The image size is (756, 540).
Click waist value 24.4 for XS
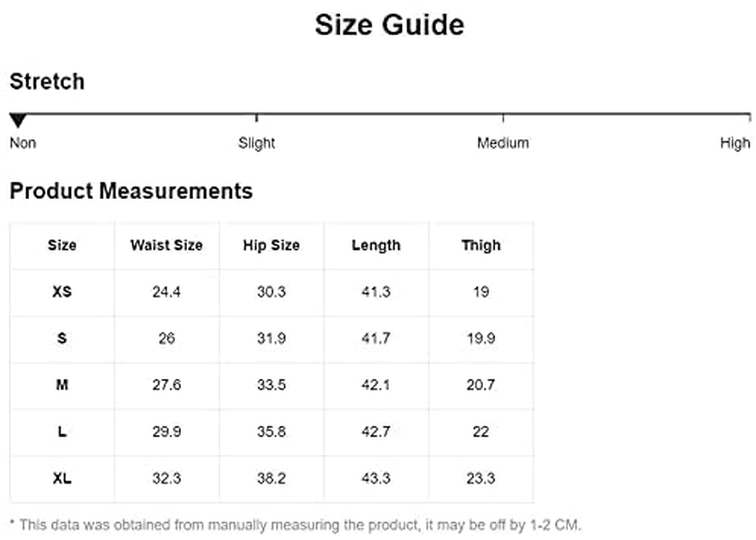pos(166,292)
